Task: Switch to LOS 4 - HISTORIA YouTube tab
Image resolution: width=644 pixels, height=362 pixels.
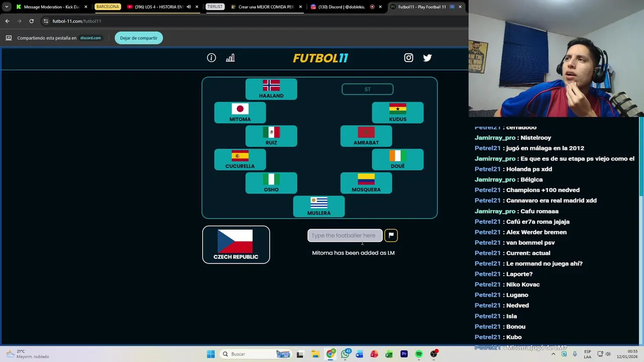Action: click(x=155, y=7)
